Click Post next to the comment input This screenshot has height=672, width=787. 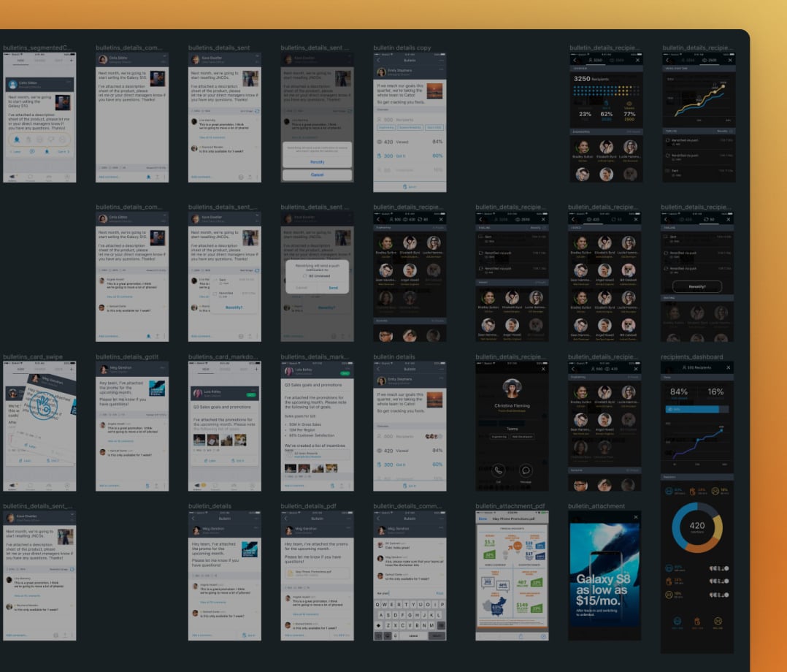[439, 593]
